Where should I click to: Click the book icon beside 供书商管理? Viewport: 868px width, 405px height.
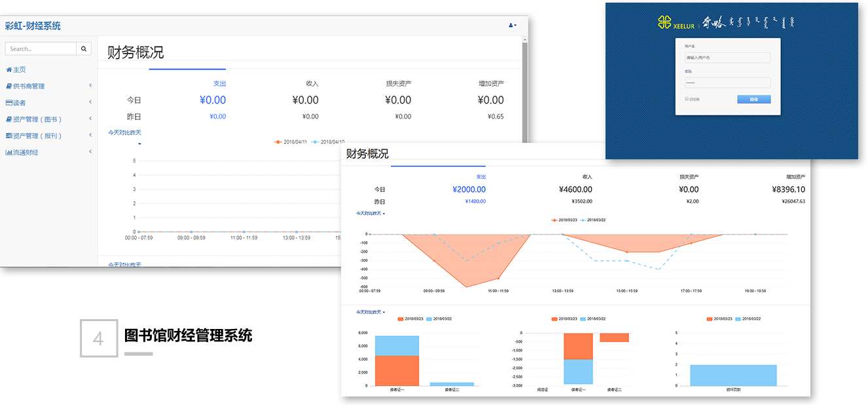pyautogui.click(x=9, y=86)
